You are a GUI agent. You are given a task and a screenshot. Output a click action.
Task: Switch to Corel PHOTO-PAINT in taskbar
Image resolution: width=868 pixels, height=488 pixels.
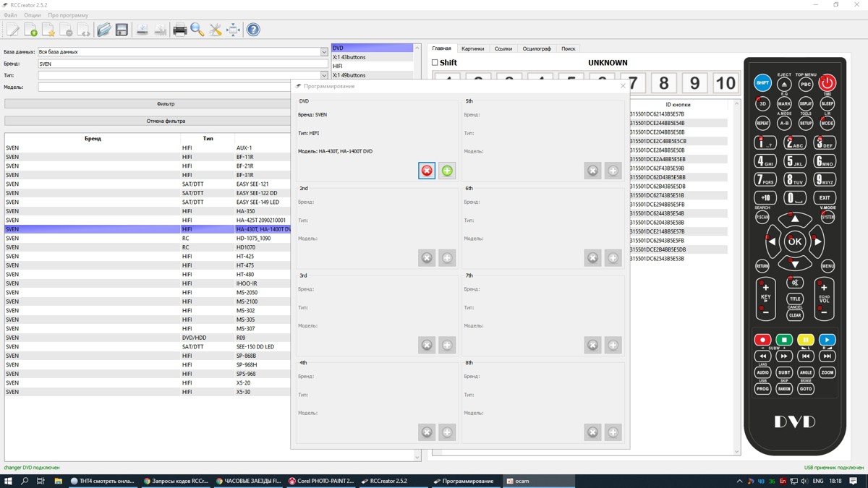point(321,481)
